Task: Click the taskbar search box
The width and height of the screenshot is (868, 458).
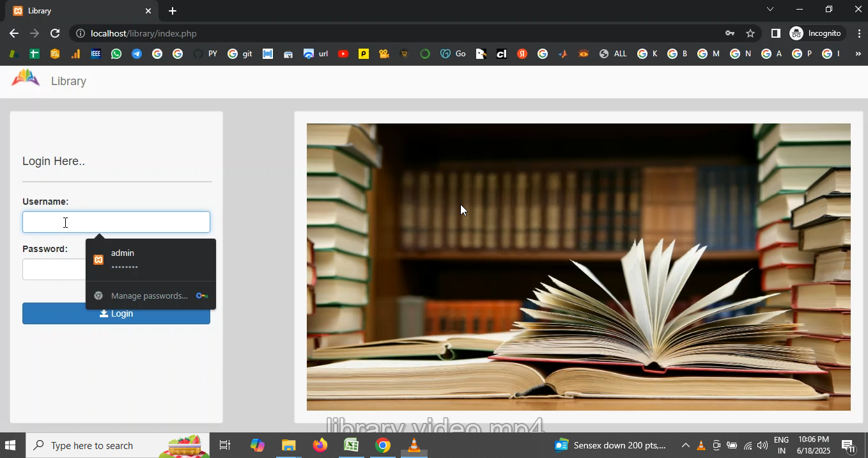Action: pyautogui.click(x=118, y=445)
